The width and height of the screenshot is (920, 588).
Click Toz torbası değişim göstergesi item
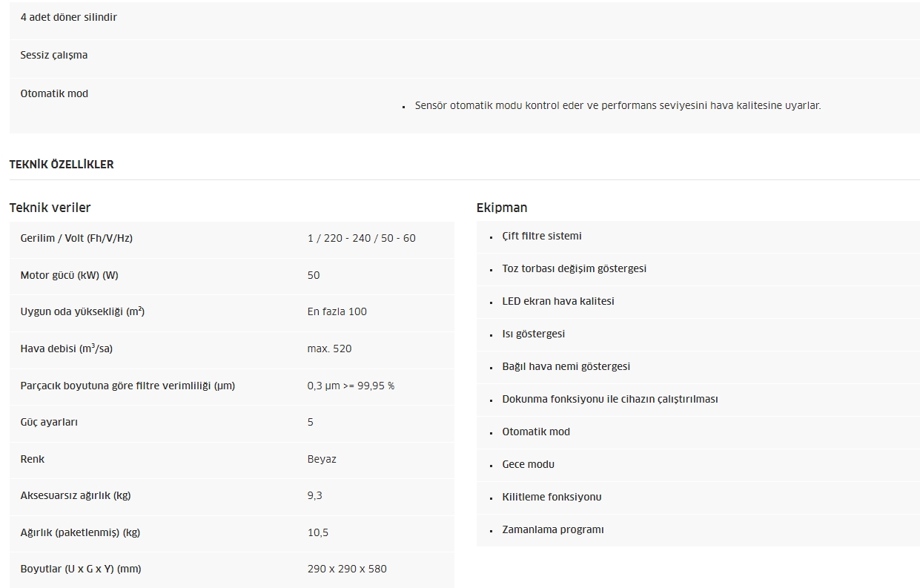[574, 268]
